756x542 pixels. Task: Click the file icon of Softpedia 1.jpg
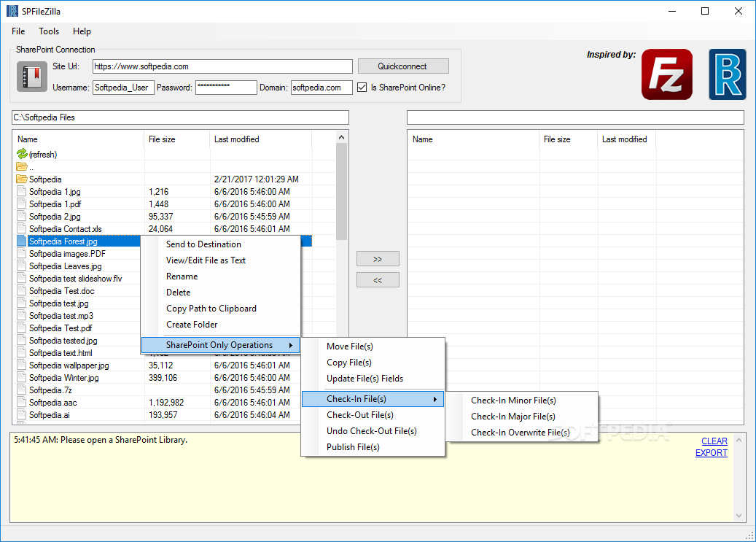(x=21, y=191)
